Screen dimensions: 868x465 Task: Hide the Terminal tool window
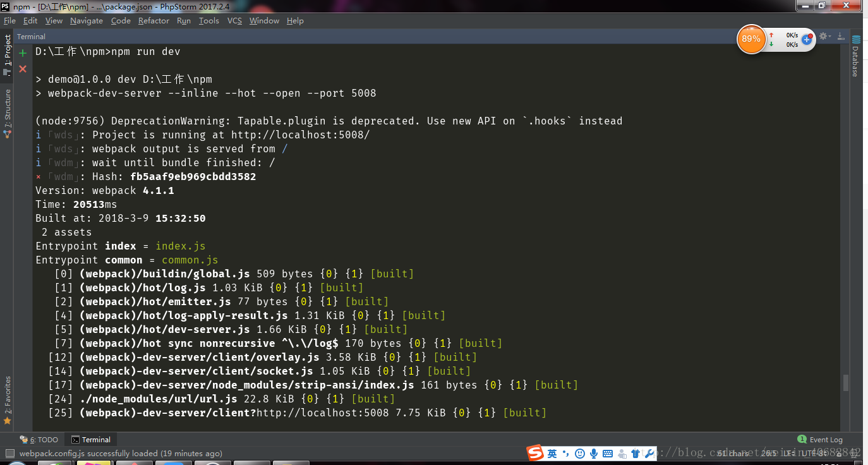(x=841, y=37)
